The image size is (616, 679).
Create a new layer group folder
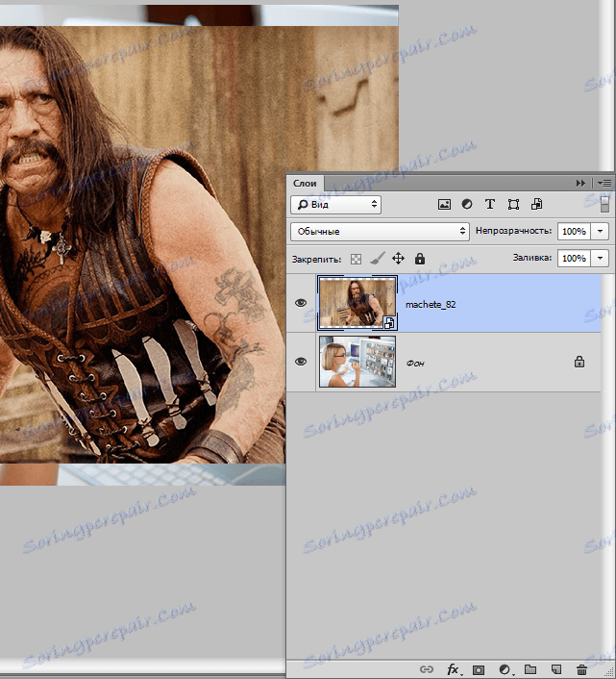click(x=530, y=669)
